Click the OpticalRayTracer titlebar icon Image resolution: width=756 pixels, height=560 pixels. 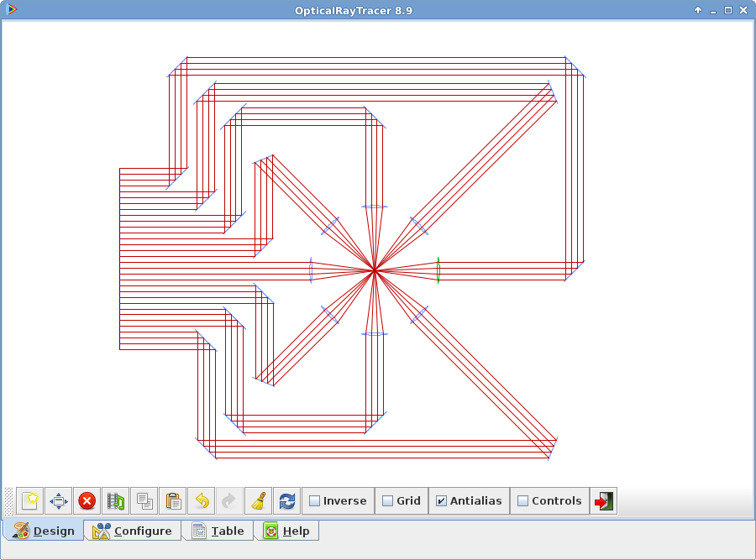pos(11,10)
